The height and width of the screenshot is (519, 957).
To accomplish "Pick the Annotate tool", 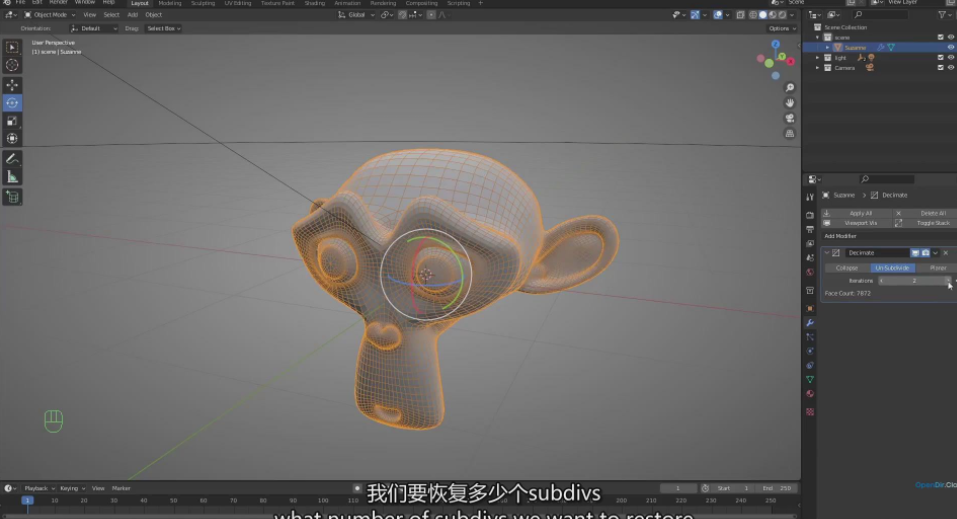I will 12,159.
